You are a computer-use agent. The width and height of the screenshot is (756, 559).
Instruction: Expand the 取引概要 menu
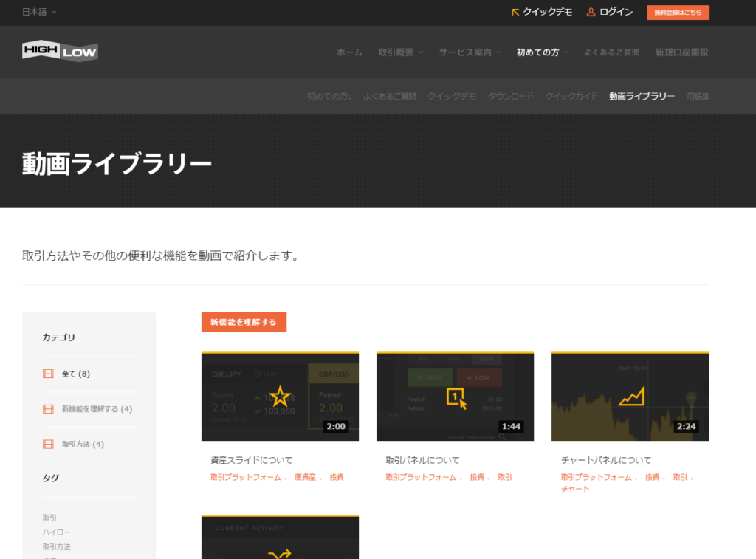tap(401, 52)
